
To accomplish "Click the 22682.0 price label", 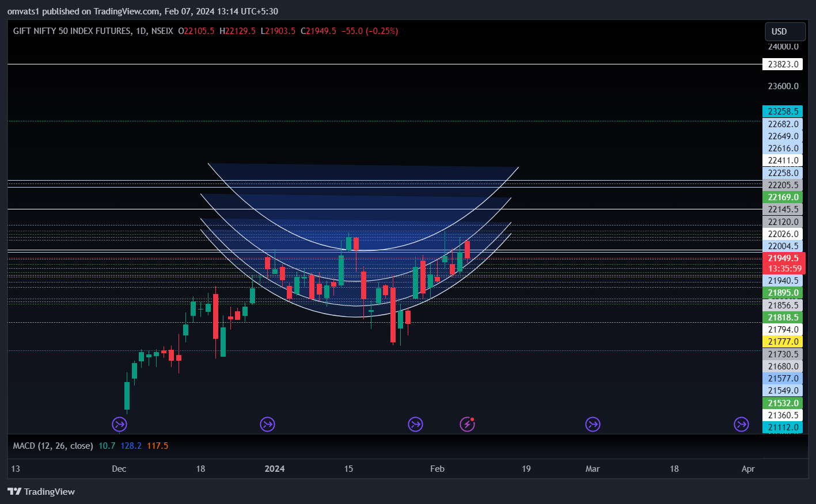I will click(783, 124).
